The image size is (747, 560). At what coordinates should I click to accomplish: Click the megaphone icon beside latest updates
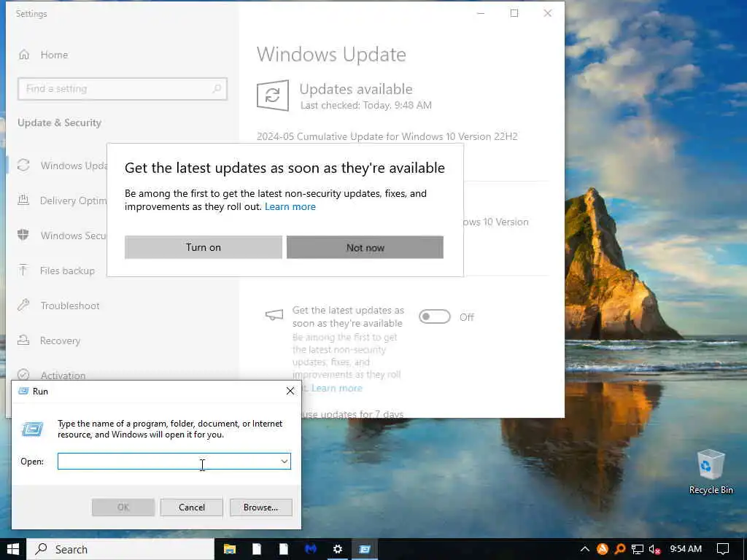pos(274,315)
